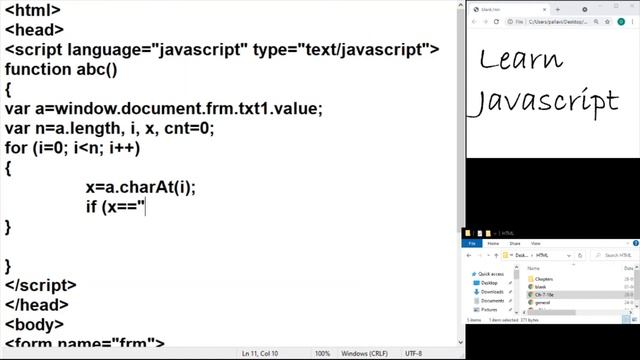
Task: Refresh the HTML folder in File Explorer
Action: tap(580, 255)
